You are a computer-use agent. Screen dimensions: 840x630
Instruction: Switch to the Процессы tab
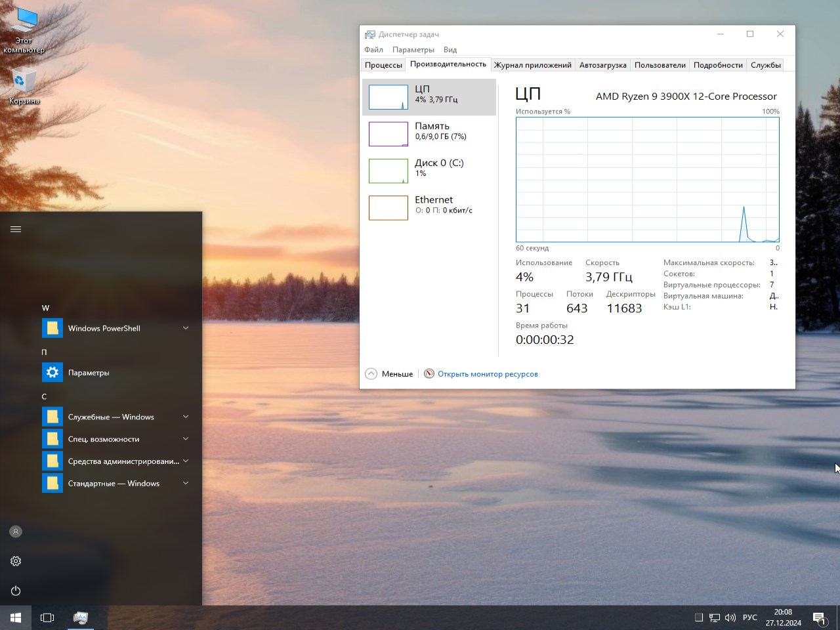[383, 65]
